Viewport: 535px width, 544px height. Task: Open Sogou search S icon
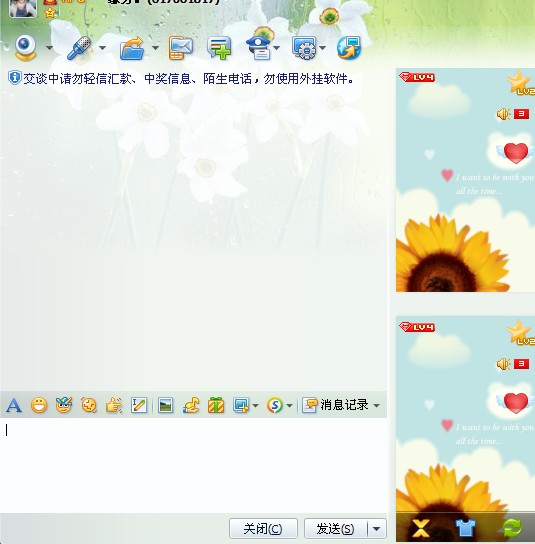(275, 405)
